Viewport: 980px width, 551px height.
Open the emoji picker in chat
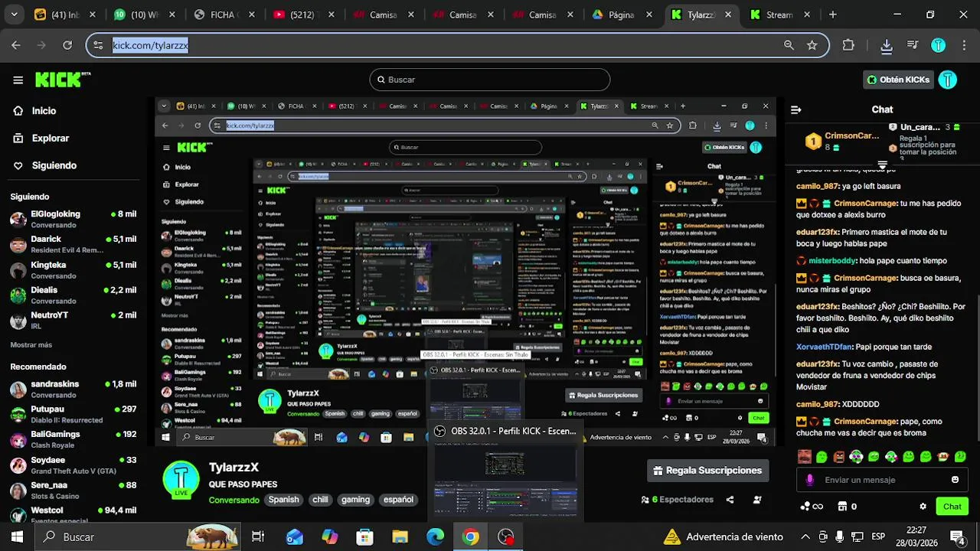(x=955, y=480)
